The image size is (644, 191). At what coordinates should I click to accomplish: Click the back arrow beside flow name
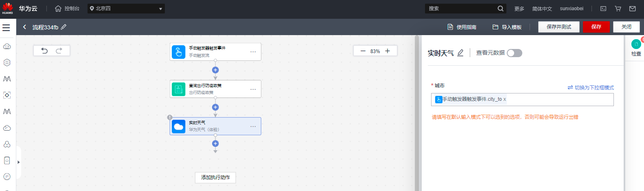[24, 27]
